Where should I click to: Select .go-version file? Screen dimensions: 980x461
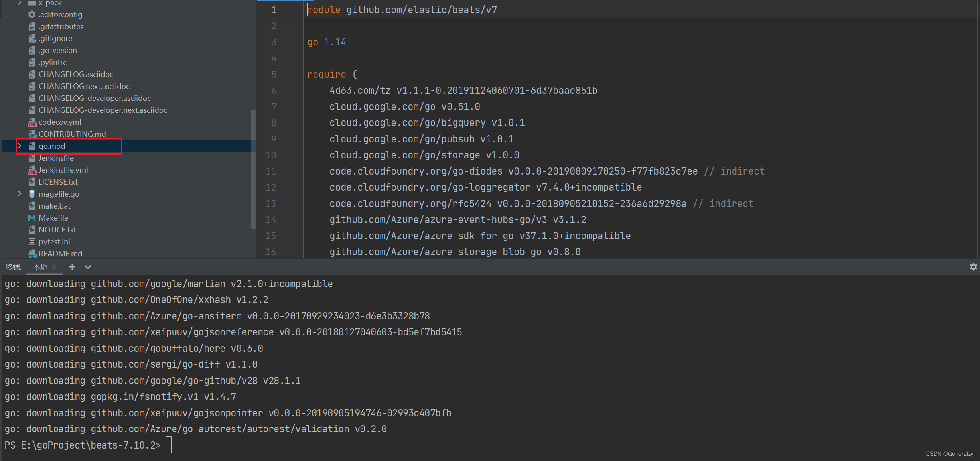click(x=58, y=50)
